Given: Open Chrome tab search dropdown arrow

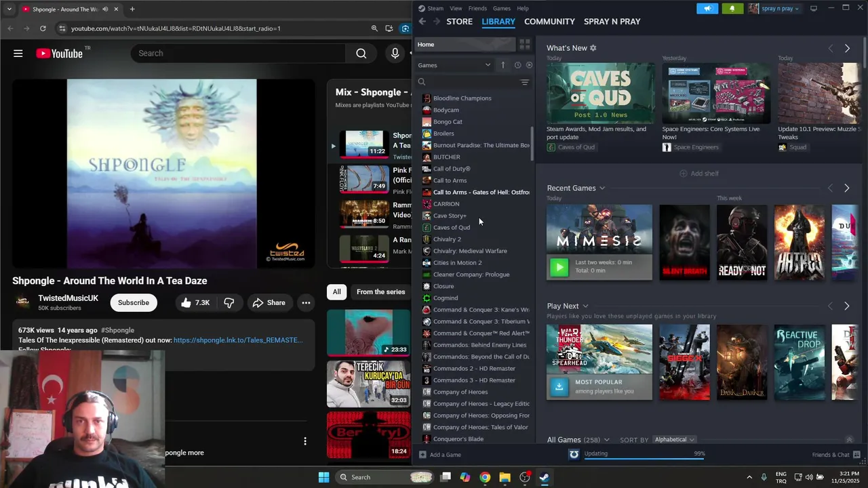Looking at the screenshot, I should 9,9.
